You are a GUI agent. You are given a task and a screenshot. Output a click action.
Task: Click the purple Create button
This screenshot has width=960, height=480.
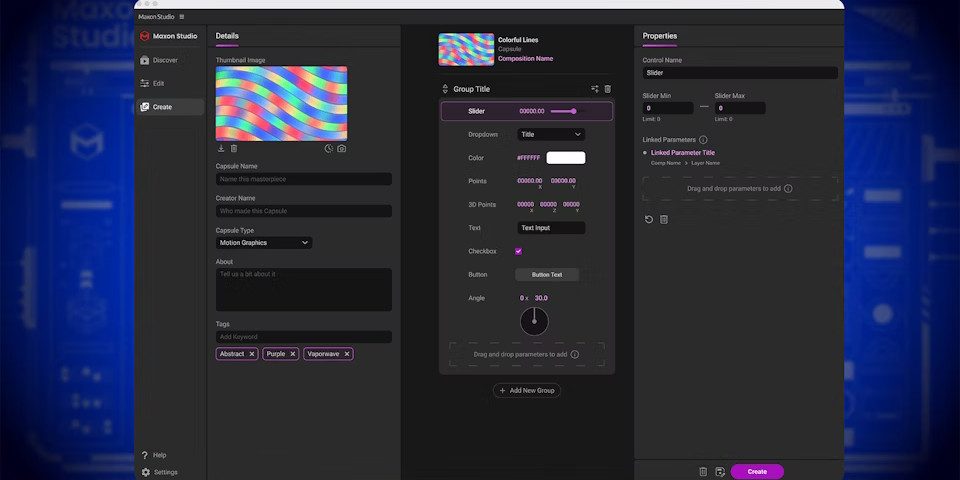click(x=757, y=471)
